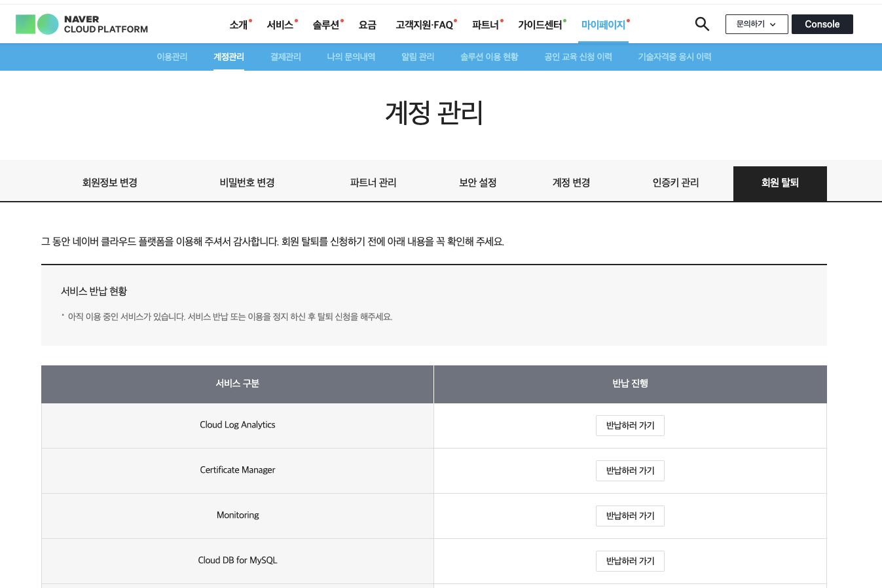
Task: Open the 고객지원·FAQ menu
Action: pyautogui.click(x=424, y=25)
